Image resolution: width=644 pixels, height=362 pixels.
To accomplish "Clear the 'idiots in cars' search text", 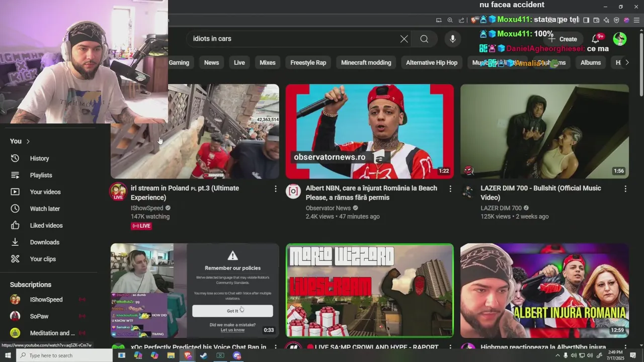I will click(x=404, y=39).
